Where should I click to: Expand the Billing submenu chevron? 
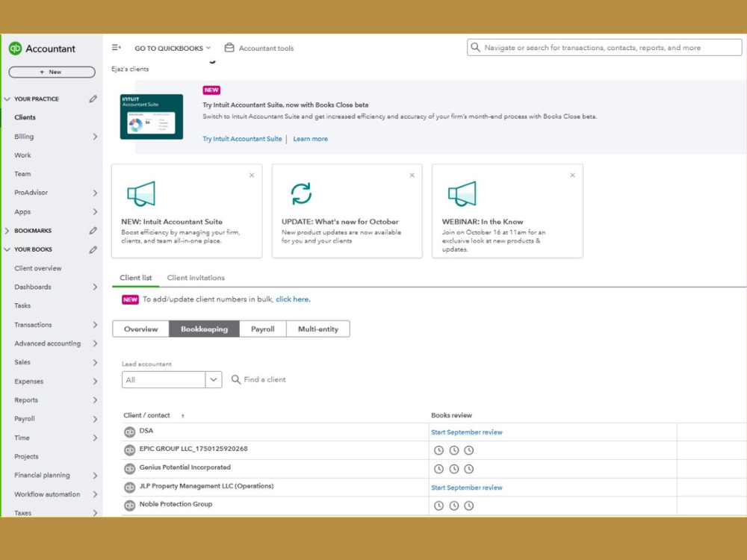tap(95, 137)
